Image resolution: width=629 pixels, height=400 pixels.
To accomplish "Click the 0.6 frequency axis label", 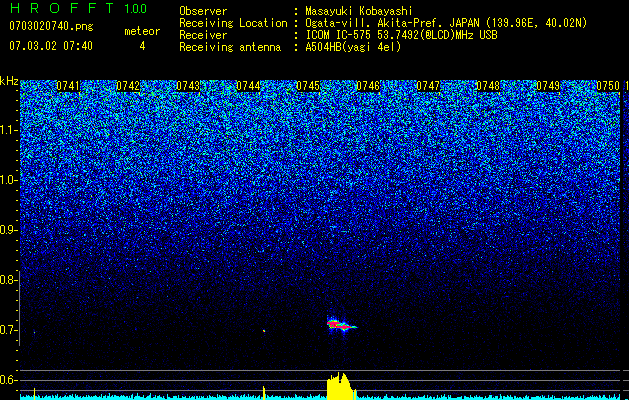I will [x=7, y=380].
